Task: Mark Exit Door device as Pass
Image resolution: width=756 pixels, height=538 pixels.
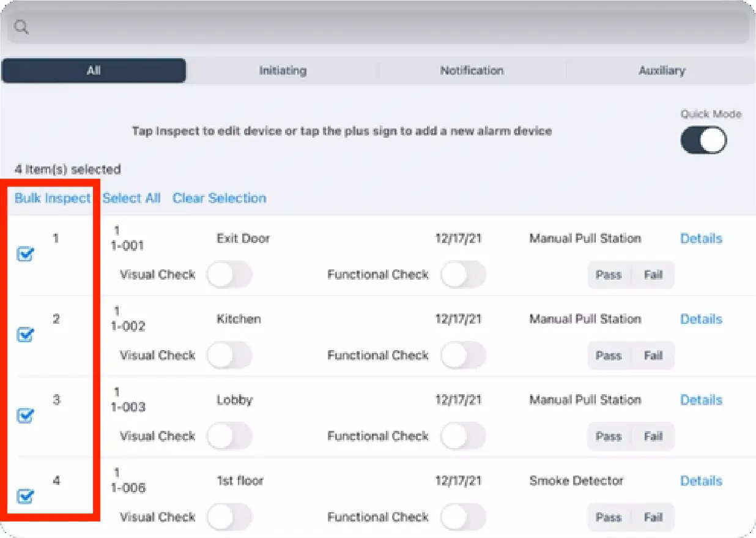Action: tap(609, 275)
